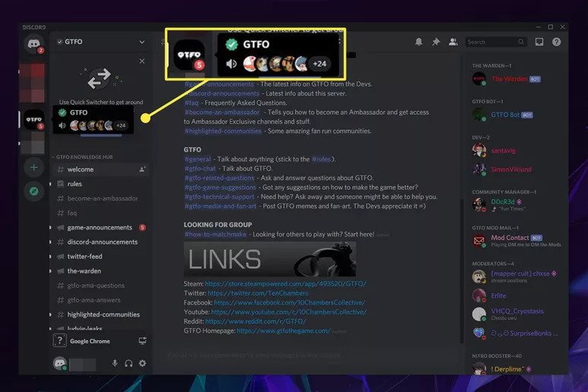588x392 pixels.
Task: Mute microphone in user panel
Action: click(x=115, y=363)
